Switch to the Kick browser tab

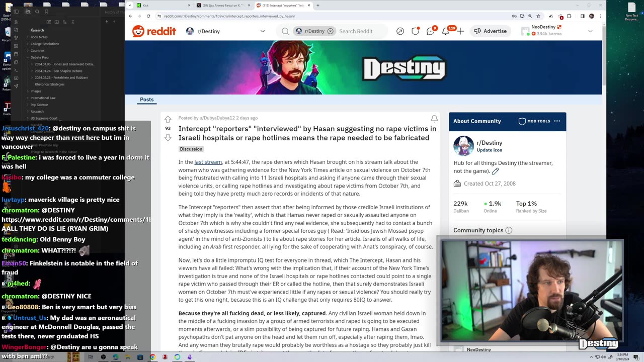pyautogui.click(x=164, y=5)
